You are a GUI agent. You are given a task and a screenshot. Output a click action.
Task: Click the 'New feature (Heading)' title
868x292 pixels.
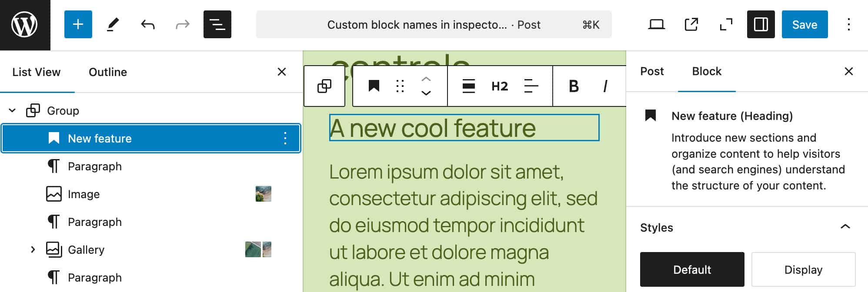pos(732,116)
